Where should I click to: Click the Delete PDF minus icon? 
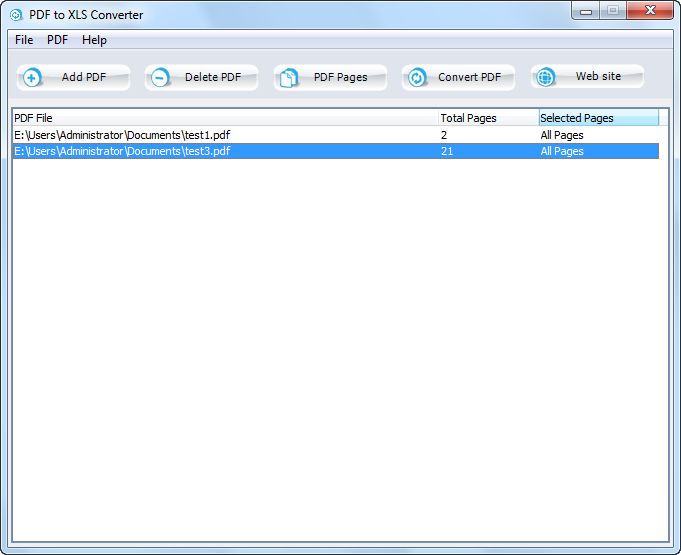click(x=160, y=78)
